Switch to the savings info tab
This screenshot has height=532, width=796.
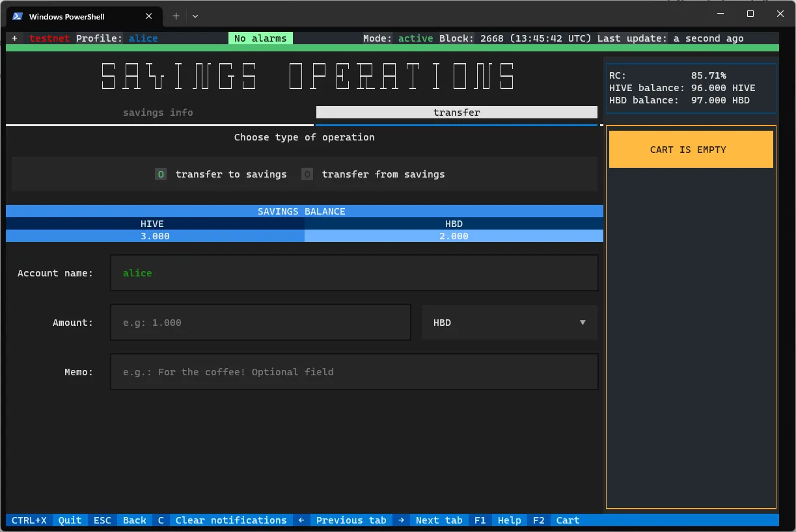pos(158,113)
